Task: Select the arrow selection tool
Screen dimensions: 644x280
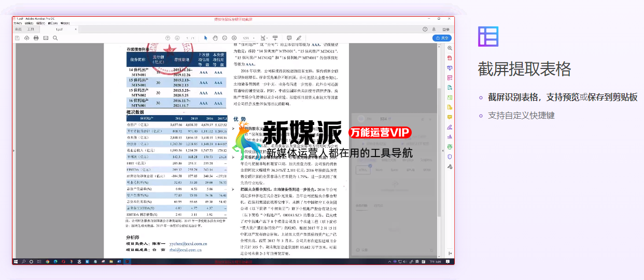Action: 206,38
